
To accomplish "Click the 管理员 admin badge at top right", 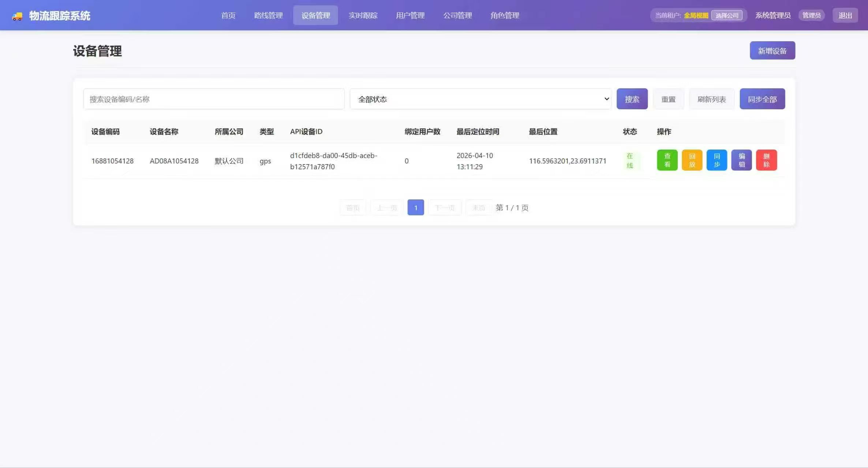I will [x=811, y=15].
